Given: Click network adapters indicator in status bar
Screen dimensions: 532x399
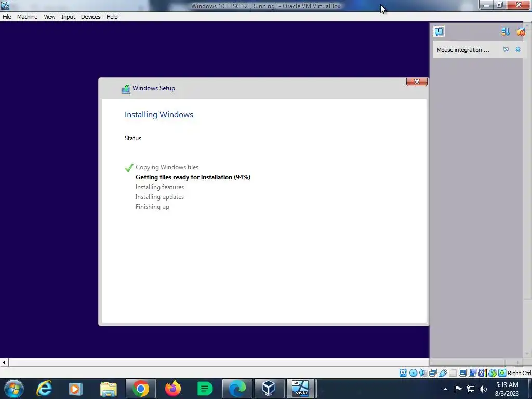Looking at the screenshot, I should tap(433, 373).
